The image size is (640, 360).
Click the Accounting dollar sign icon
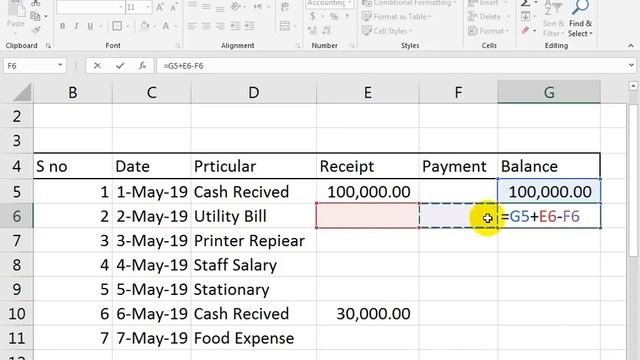coord(313,16)
